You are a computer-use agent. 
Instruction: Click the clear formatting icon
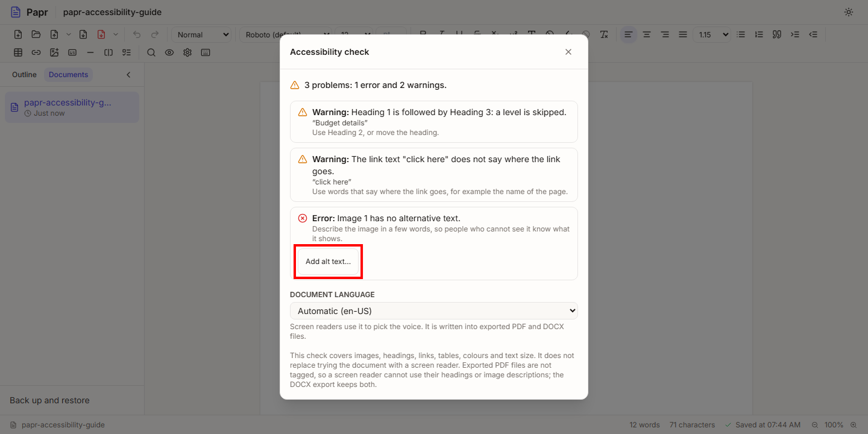click(x=604, y=34)
